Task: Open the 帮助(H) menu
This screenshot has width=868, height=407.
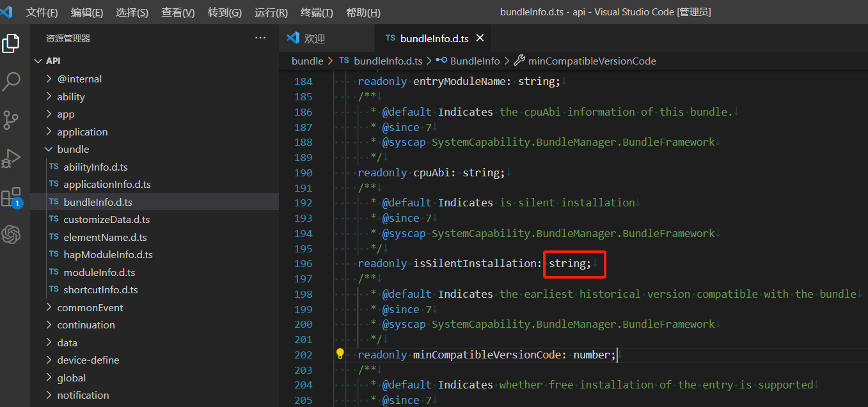Action: (x=363, y=13)
